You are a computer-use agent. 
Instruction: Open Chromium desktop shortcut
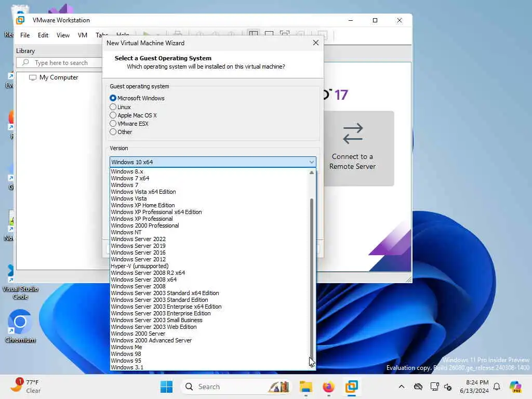click(20, 326)
